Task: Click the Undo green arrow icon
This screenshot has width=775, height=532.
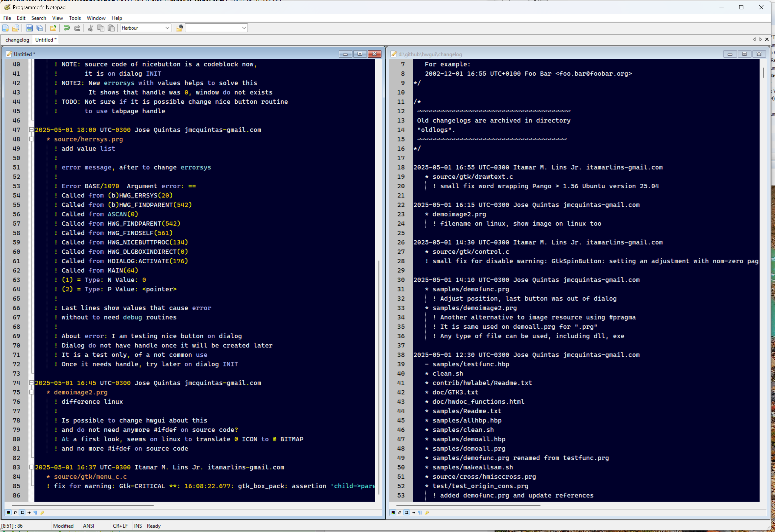Action: click(x=67, y=28)
